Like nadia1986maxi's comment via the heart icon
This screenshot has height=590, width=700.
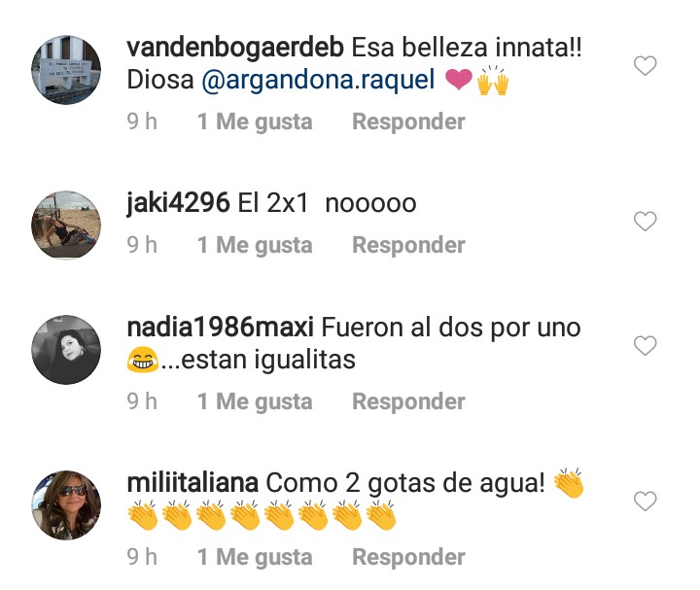(x=646, y=345)
